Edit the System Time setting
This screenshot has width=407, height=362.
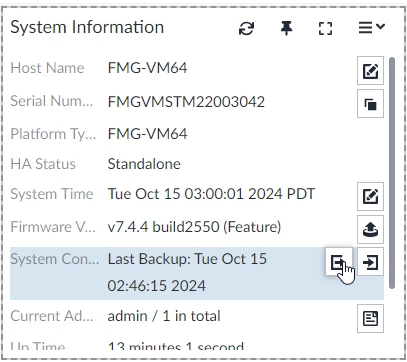coord(370,196)
